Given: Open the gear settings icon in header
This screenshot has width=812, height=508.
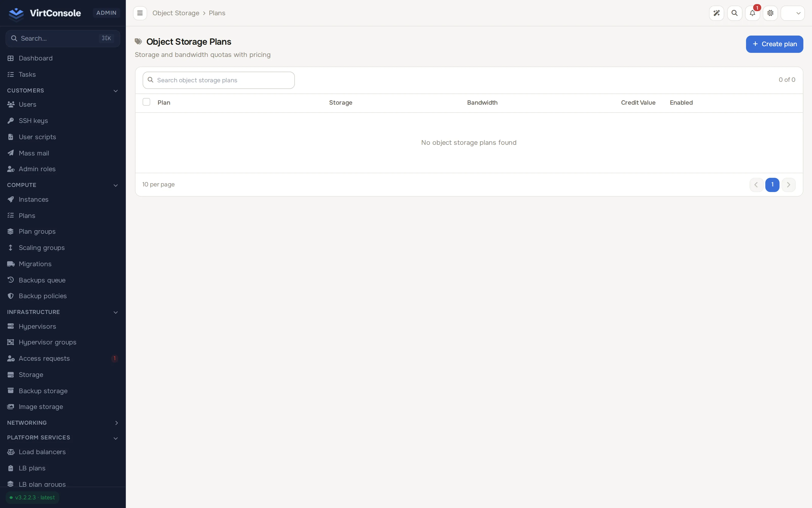Looking at the screenshot, I should click(770, 13).
